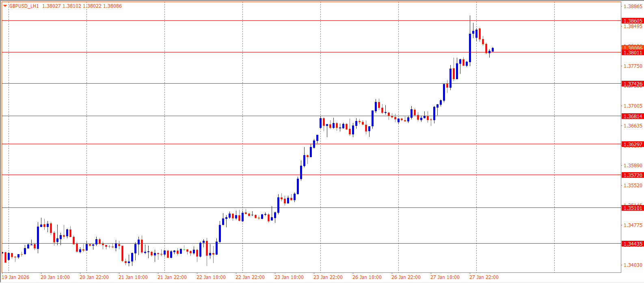Select the 1.35101 horizontal line price label
The image size is (644, 283).
[633, 208]
